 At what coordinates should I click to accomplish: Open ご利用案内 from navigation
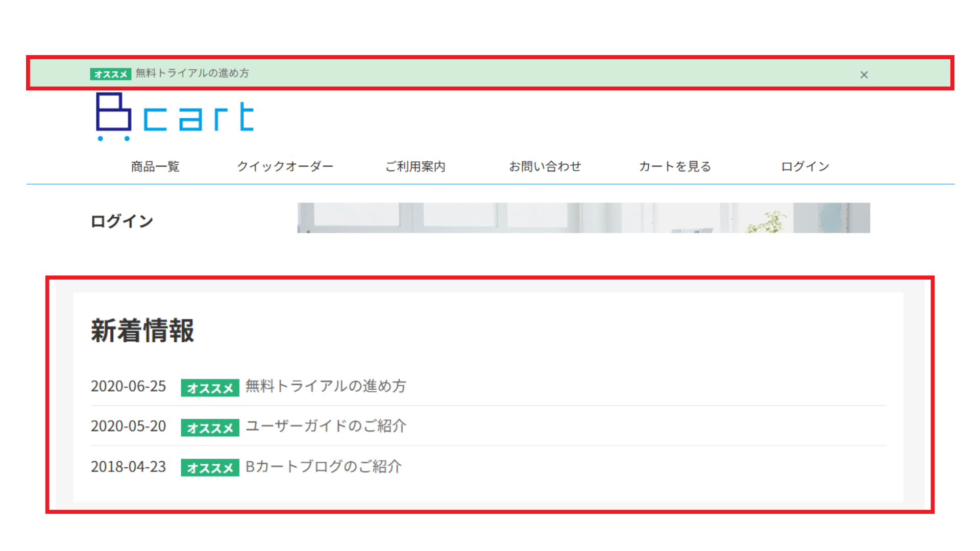pyautogui.click(x=415, y=167)
